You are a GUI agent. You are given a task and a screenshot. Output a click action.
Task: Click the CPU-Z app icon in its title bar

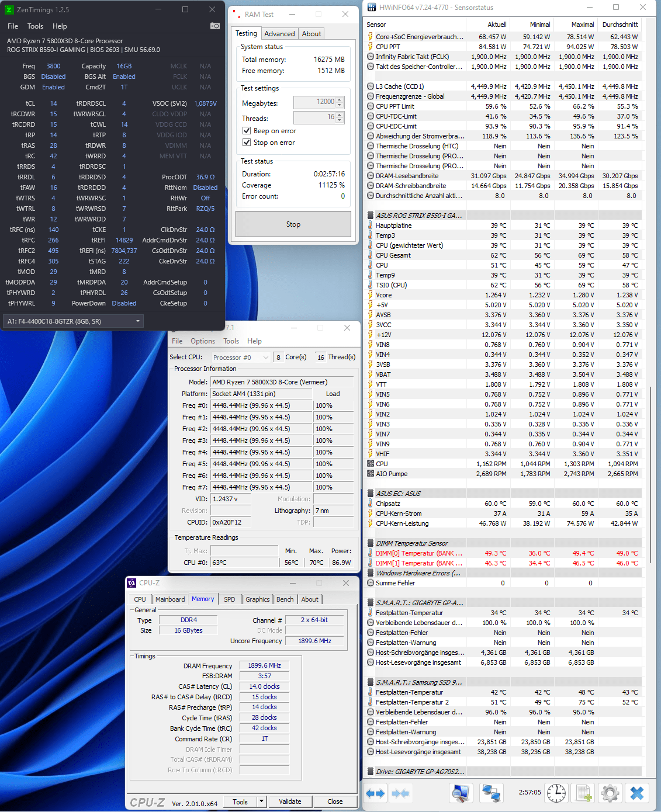tap(131, 583)
